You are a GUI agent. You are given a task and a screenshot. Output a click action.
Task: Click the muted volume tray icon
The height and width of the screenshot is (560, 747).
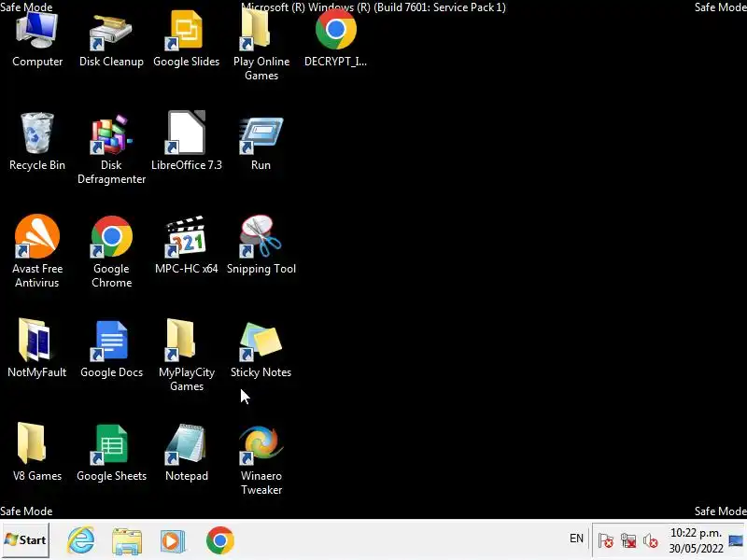point(651,540)
